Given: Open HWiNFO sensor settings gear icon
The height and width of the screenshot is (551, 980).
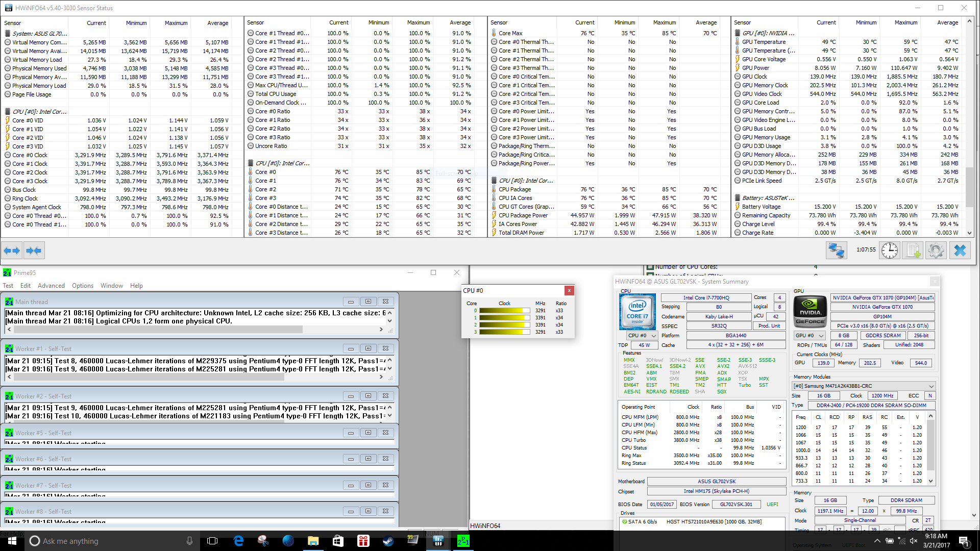Looking at the screenshot, I should [936, 251].
